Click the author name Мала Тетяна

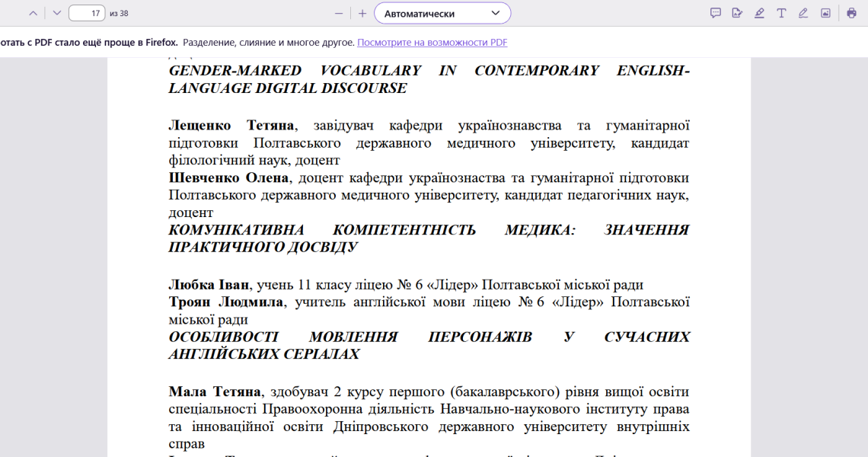click(215, 391)
